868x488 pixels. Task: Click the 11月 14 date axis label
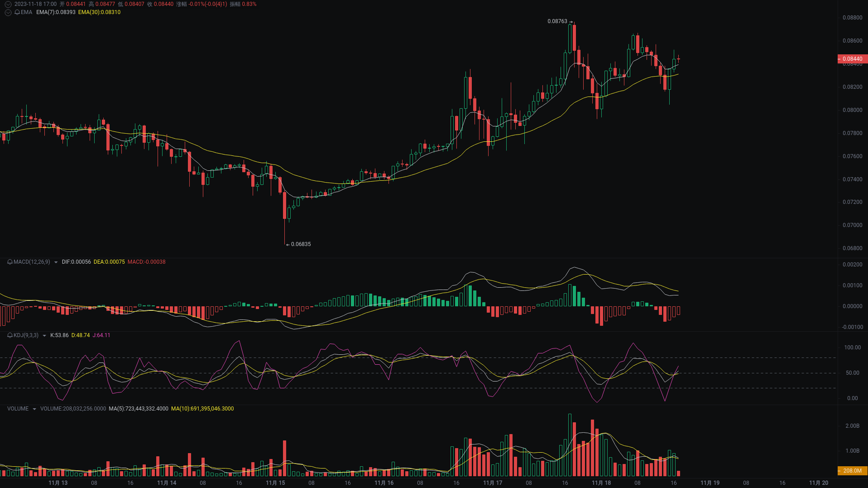click(x=167, y=483)
